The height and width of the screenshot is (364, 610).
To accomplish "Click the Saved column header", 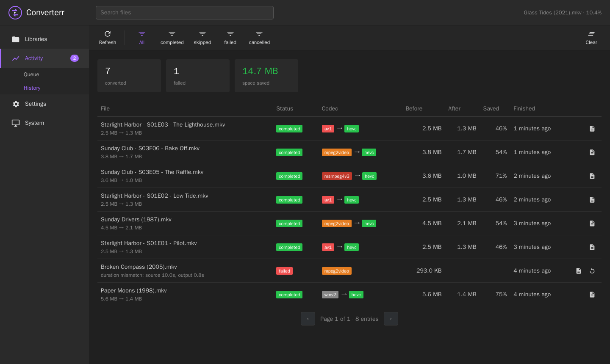I will [x=491, y=109].
